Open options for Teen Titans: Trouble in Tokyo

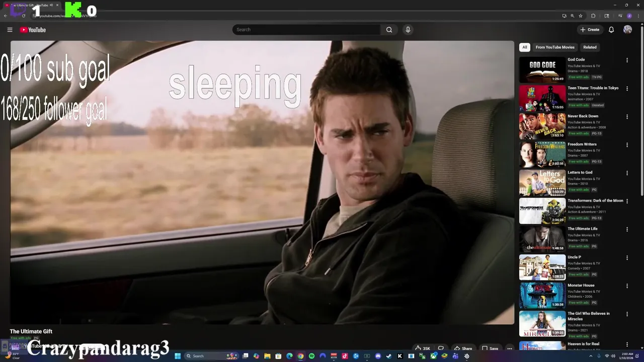(627, 88)
